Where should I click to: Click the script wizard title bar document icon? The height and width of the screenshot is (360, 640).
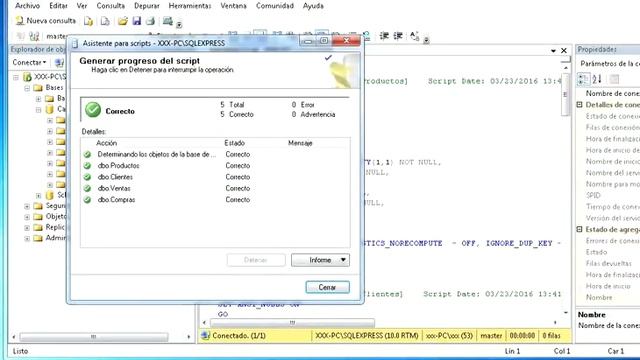pyautogui.click(x=75, y=43)
